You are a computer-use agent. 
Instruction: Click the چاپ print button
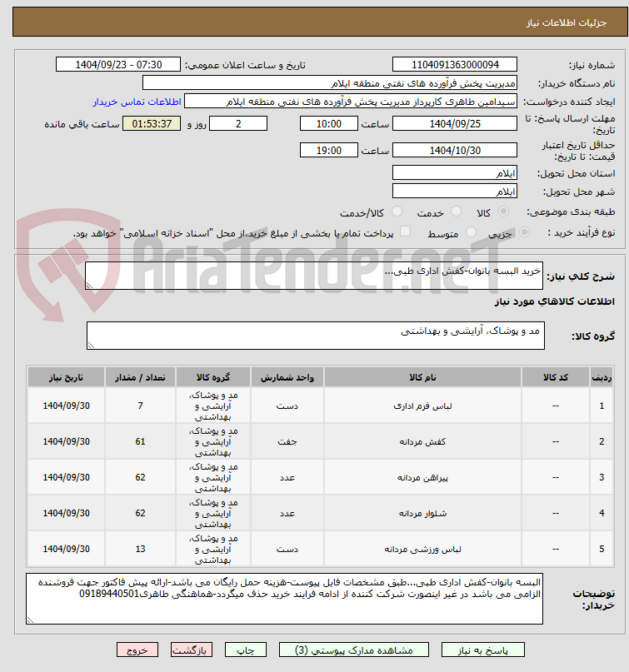246,650
